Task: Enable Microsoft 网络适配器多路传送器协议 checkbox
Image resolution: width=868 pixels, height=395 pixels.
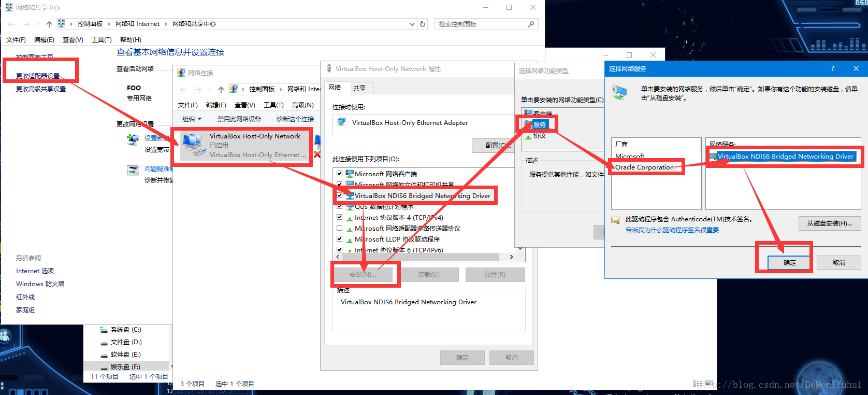Action: point(340,228)
